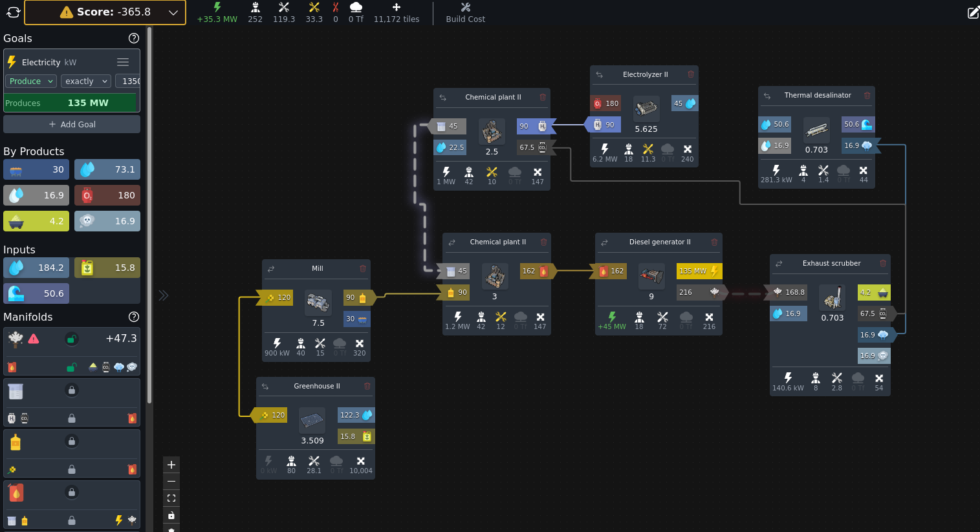
Task: Open the Electricity goal hamburger menu
Action: click(123, 62)
